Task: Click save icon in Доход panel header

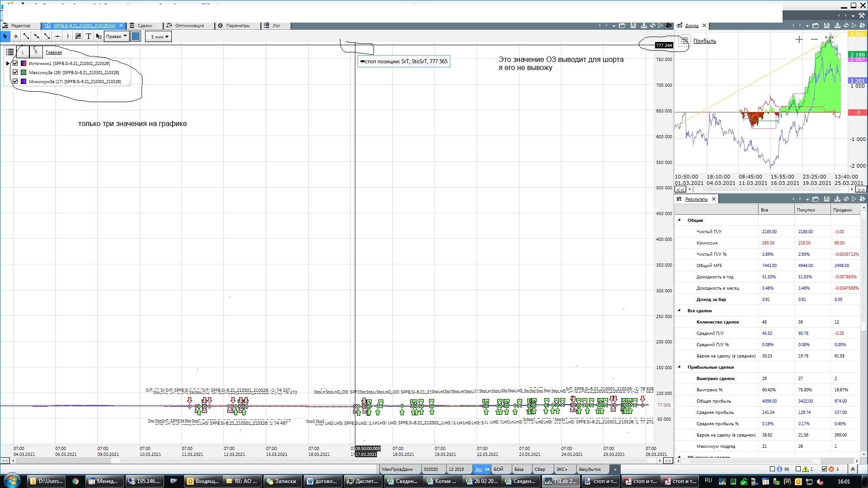Action: pyautogui.click(x=826, y=26)
